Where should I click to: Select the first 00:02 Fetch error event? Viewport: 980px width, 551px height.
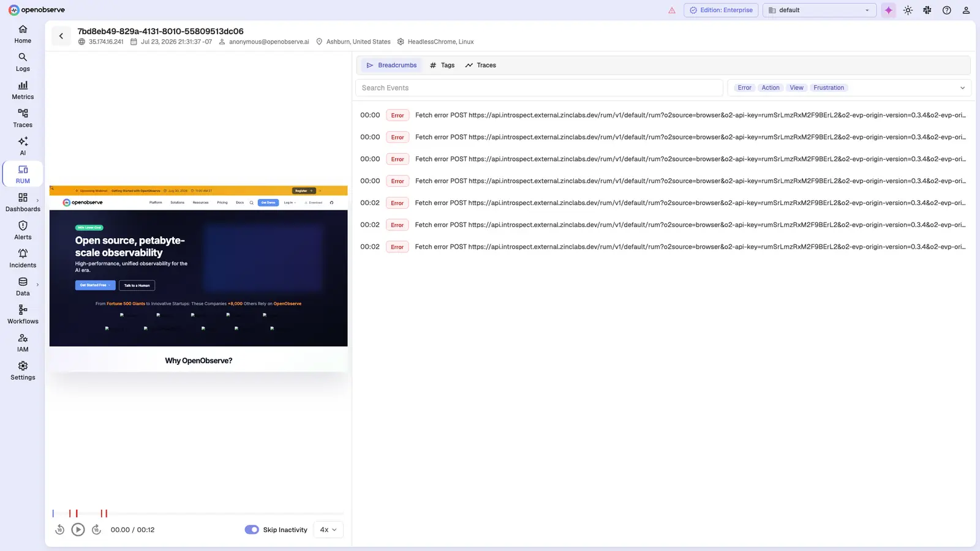tap(663, 203)
